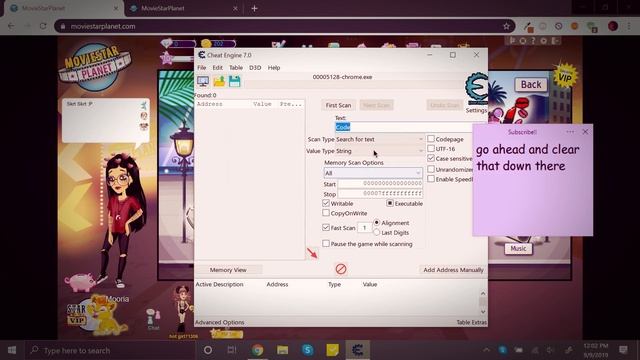Image resolution: width=640 pixels, height=360 pixels.
Task: Click the VIP star badge in the game
Action: 565,75
